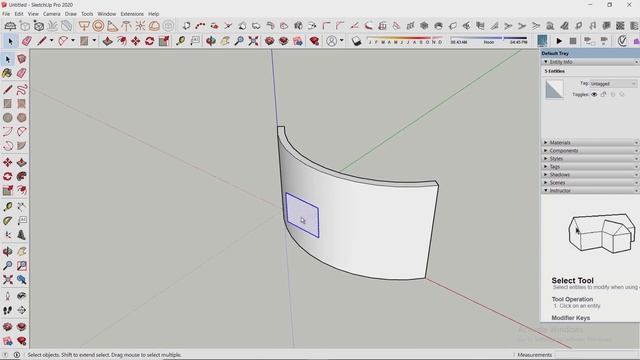Click the 'Select Tool' heading in Instructor
640x360 pixels.
coord(572,280)
